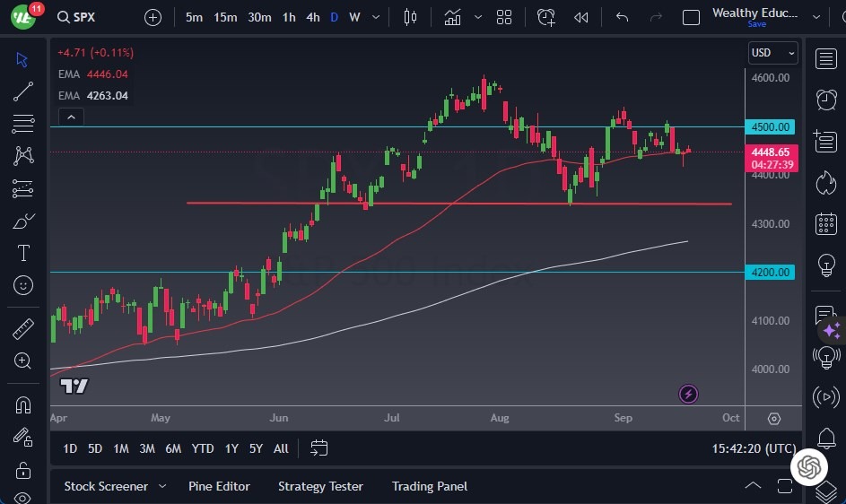Select the Text annotation tool
This screenshot has height=504, width=846.
[x=23, y=253]
